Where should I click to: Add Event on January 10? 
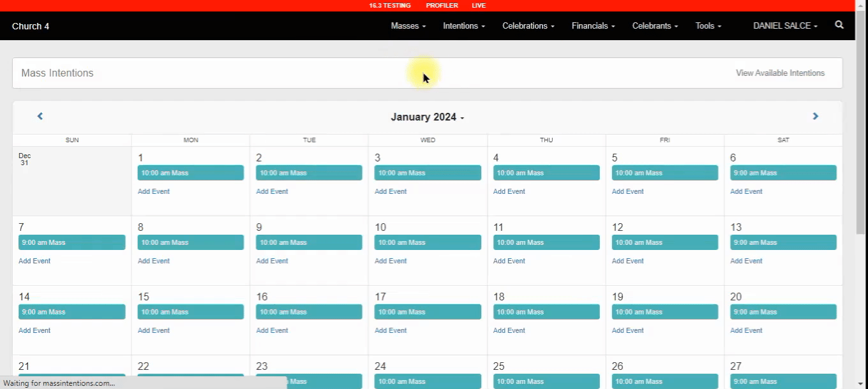pos(391,261)
